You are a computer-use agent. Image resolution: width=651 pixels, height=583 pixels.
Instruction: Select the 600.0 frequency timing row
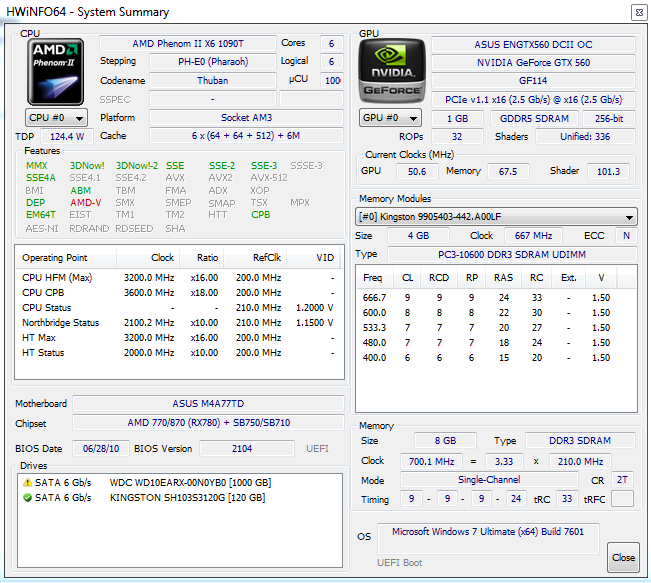point(496,313)
